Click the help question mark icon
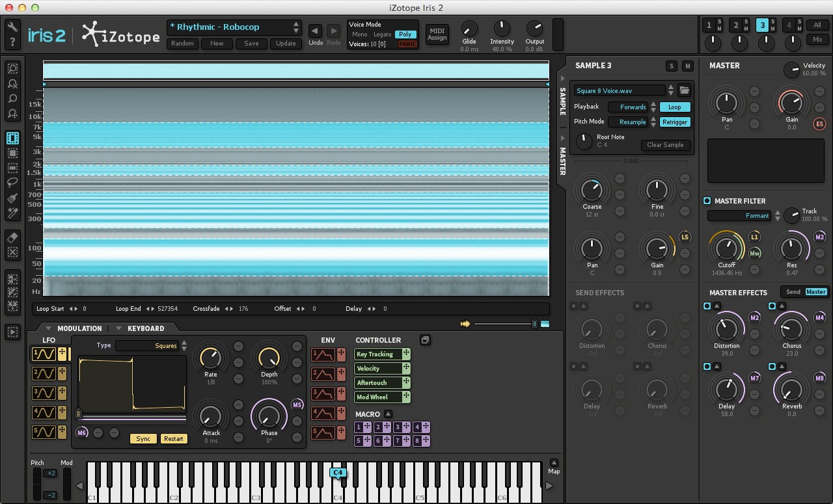Image resolution: width=833 pixels, height=504 pixels. point(12,43)
